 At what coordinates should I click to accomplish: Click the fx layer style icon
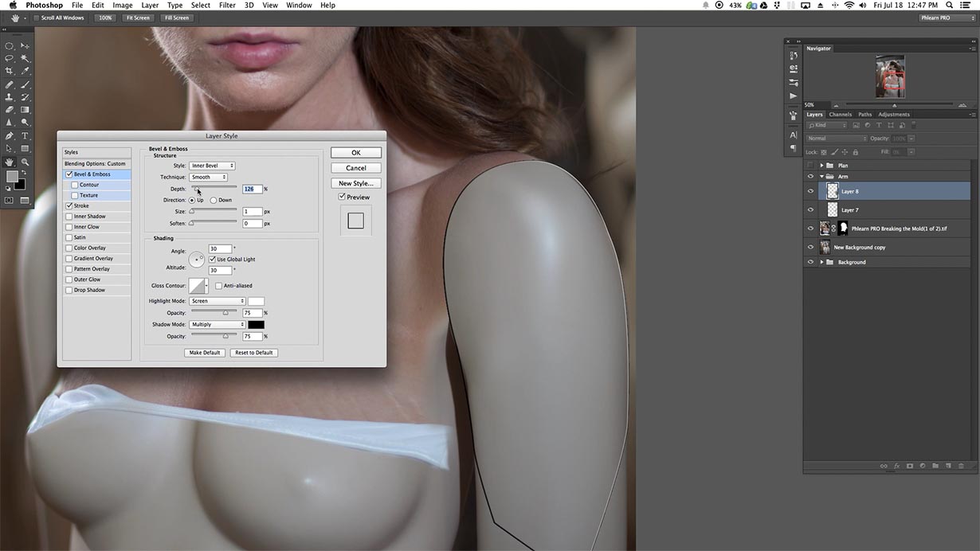coord(896,466)
